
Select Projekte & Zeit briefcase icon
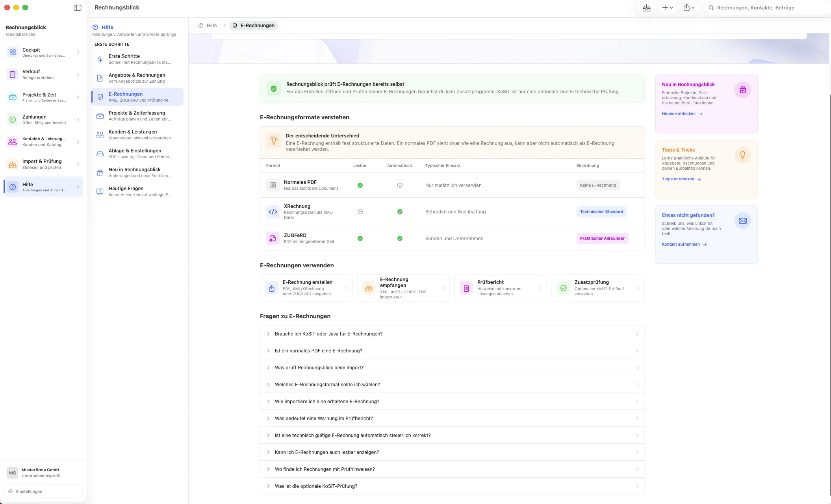[13, 97]
